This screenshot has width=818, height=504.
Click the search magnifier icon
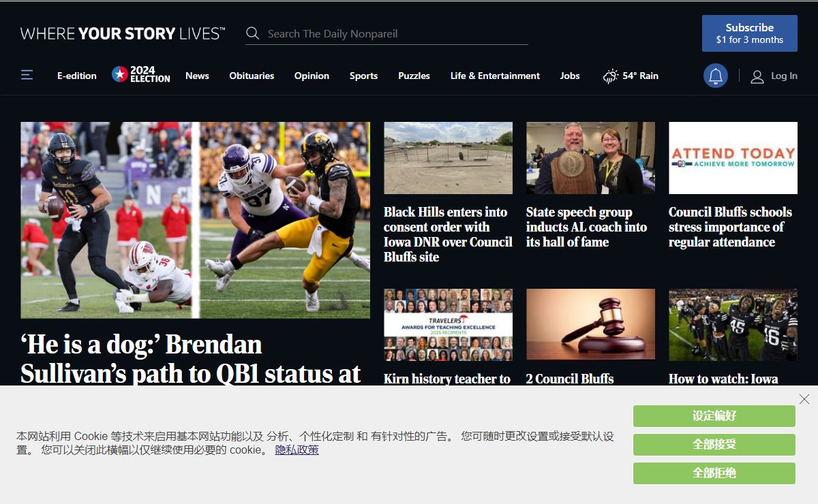click(252, 33)
